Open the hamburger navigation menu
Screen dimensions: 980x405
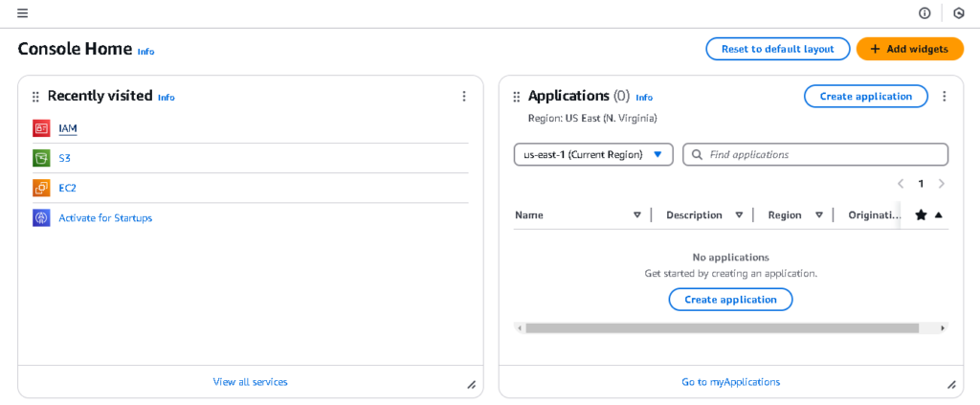[x=23, y=13]
